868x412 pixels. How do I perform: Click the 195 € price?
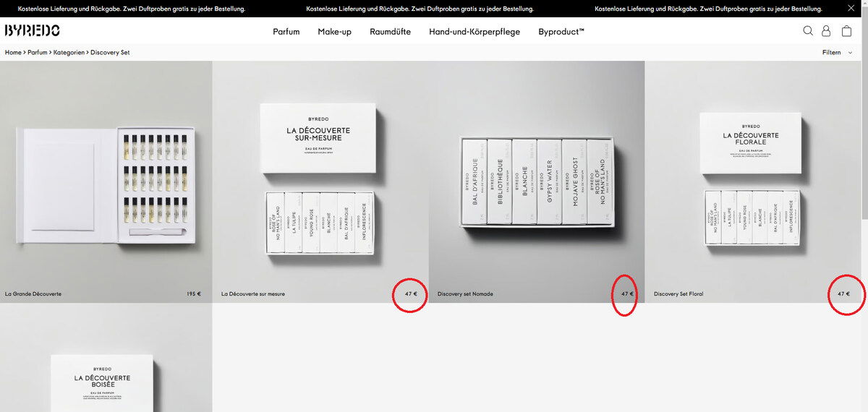coord(194,294)
